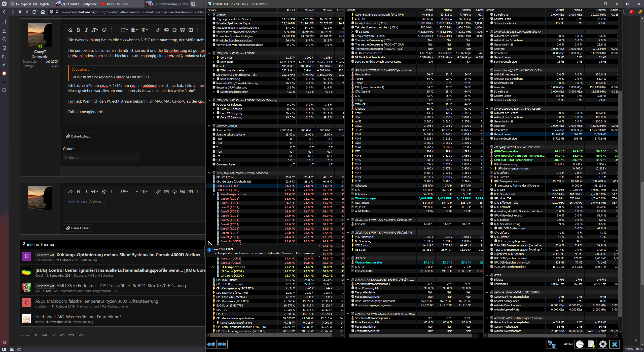Image resolution: width=644 pixels, height=352 pixels.
Task: Open text color palette in upper editor
Action: (104, 30)
